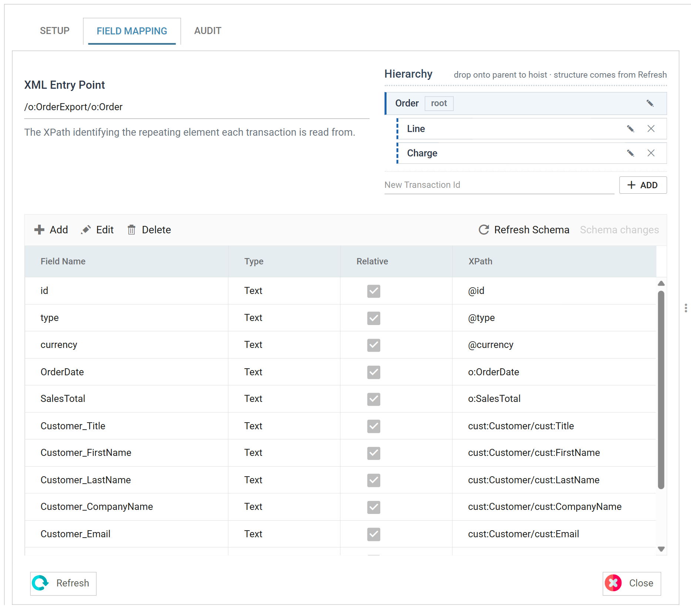691x616 pixels.
Task: Click the table vertical scrollbar thumb
Action: 661,390
